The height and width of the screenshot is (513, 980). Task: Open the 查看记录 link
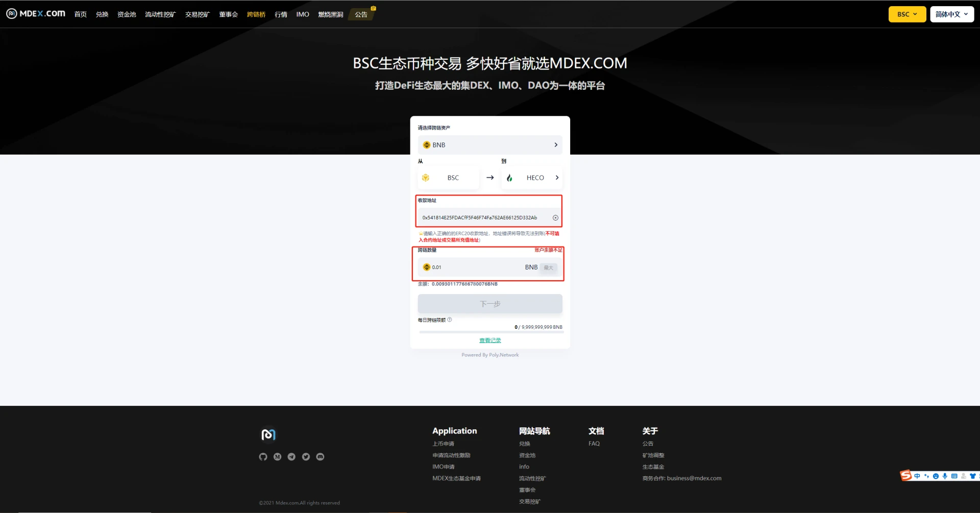pos(489,339)
